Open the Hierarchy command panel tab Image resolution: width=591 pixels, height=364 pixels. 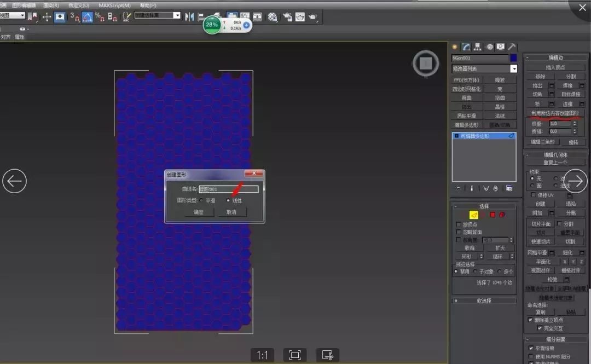(x=478, y=47)
